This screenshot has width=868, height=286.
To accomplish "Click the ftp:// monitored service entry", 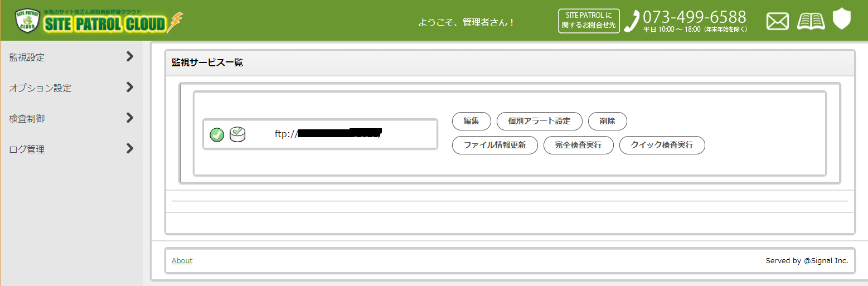I will pos(328,134).
